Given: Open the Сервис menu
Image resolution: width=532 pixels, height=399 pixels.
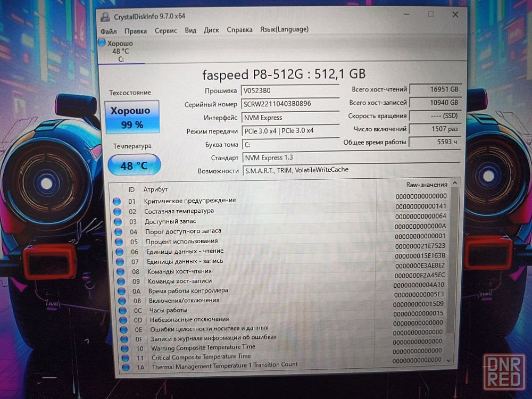Looking at the screenshot, I should pyautogui.click(x=165, y=31).
